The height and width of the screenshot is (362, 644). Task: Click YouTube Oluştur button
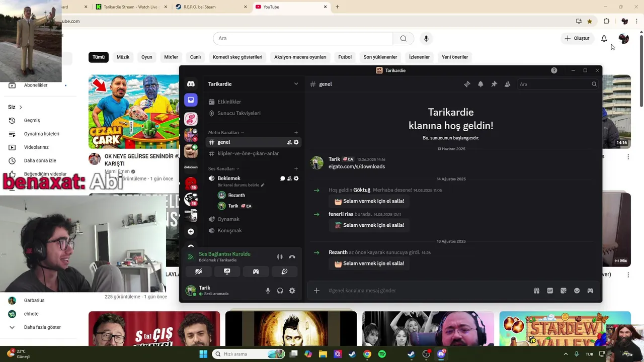click(577, 38)
